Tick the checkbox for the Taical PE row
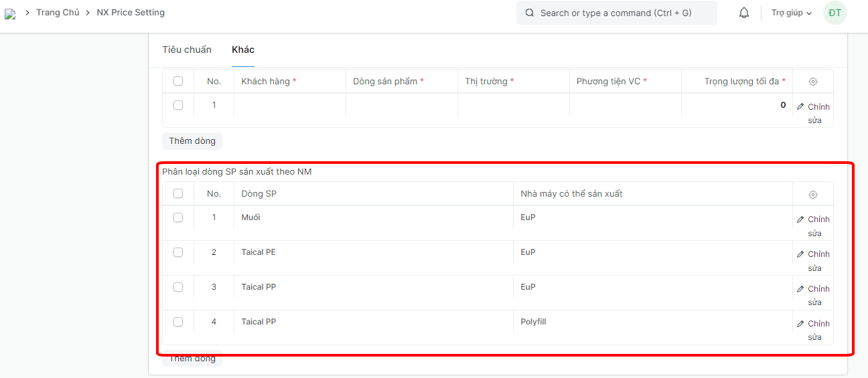 click(178, 252)
